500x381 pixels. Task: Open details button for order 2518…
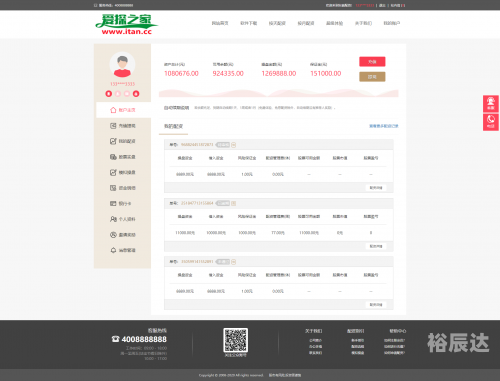point(376,246)
